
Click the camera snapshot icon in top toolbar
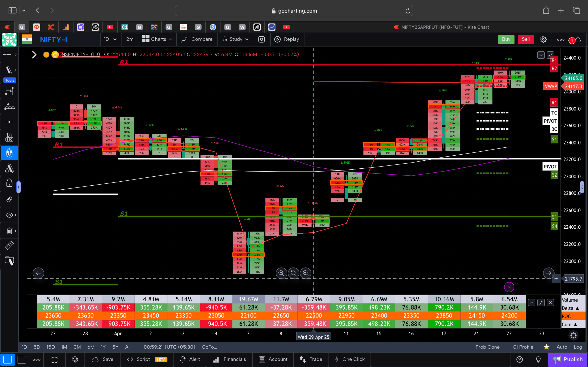[x=261, y=39]
